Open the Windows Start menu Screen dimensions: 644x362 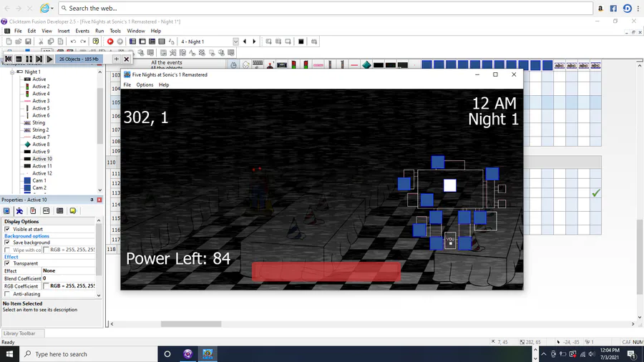[9, 354]
